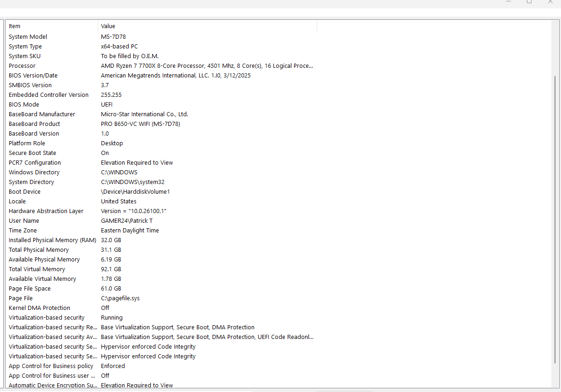561x392 pixels.
Task: Select the Total Virtual Memory row
Action: (x=161, y=269)
